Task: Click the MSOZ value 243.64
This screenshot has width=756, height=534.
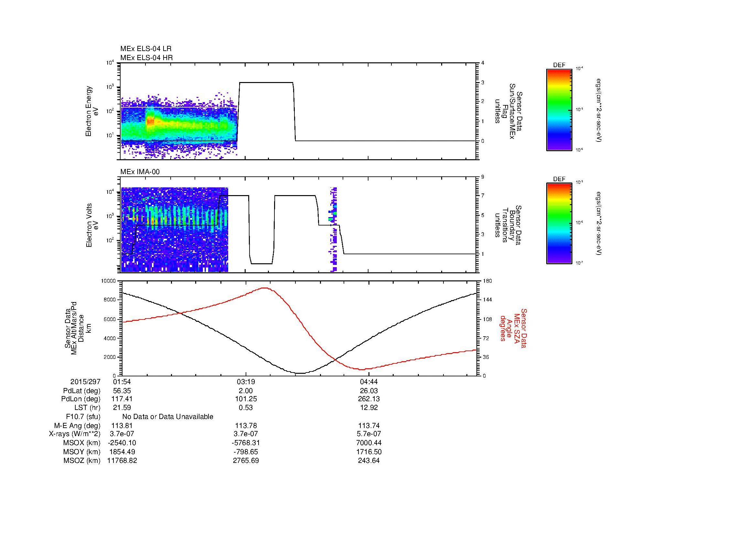Action: [369, 461]
